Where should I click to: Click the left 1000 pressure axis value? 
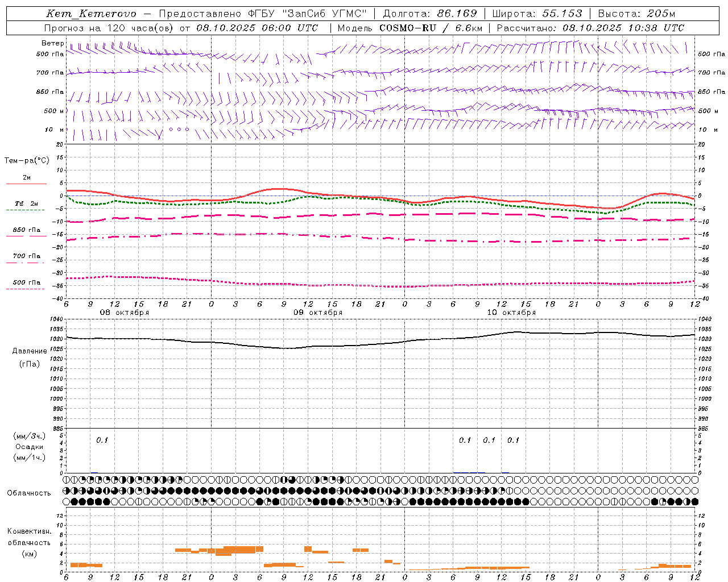(x=57, y=399)
